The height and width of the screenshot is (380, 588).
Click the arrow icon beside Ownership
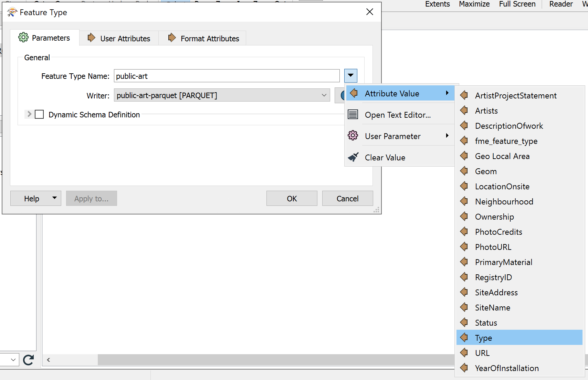click(464, 216)
